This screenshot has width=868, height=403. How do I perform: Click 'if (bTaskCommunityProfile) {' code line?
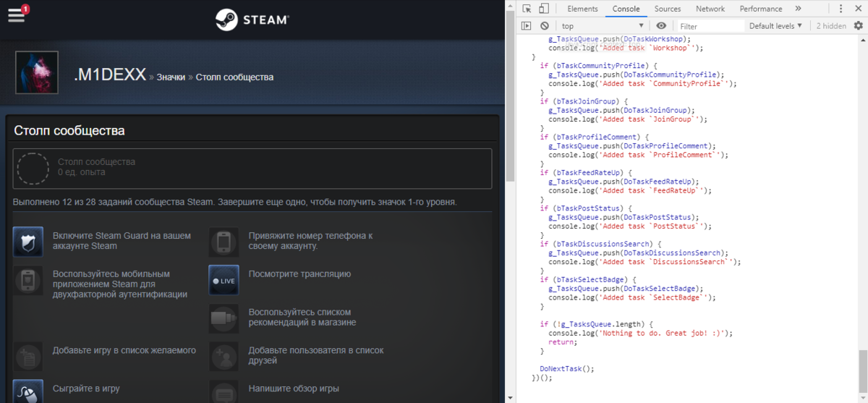click(597, 66)
